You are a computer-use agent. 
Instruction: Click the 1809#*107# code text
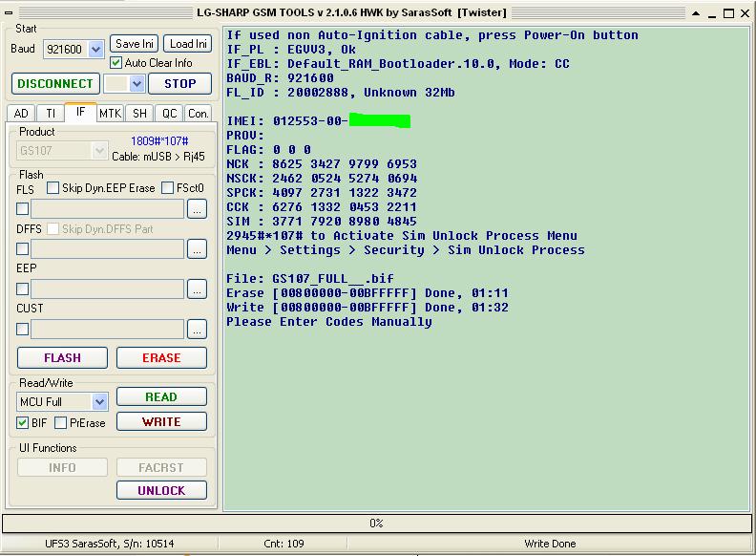coord(159,141)
